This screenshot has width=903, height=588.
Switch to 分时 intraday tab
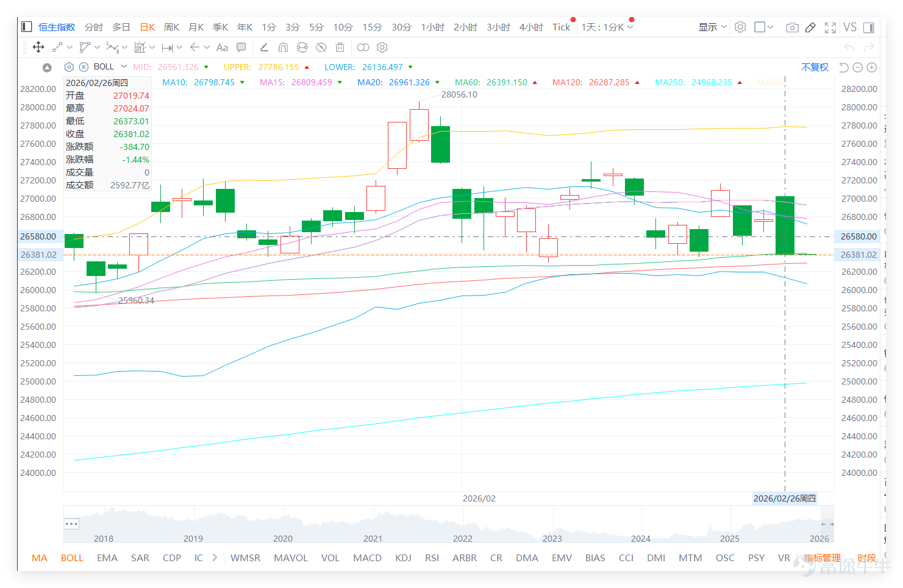pyautogui.click(x=94, y=27)
